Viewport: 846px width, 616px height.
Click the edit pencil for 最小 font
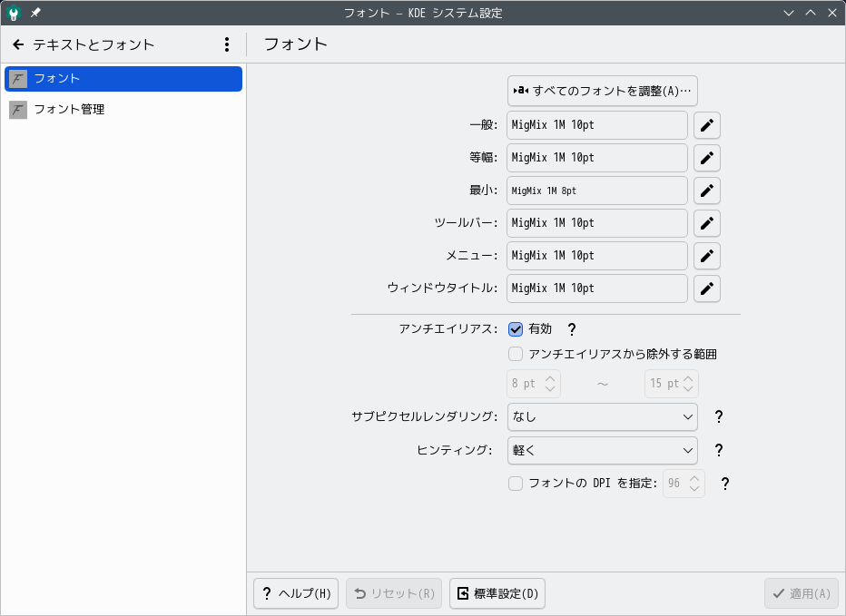[707, 191]
